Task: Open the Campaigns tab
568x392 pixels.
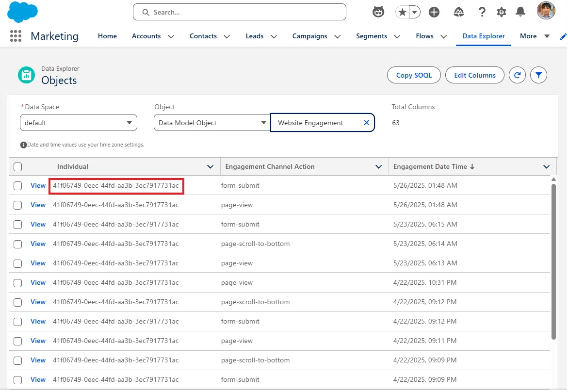Action: 310,36
